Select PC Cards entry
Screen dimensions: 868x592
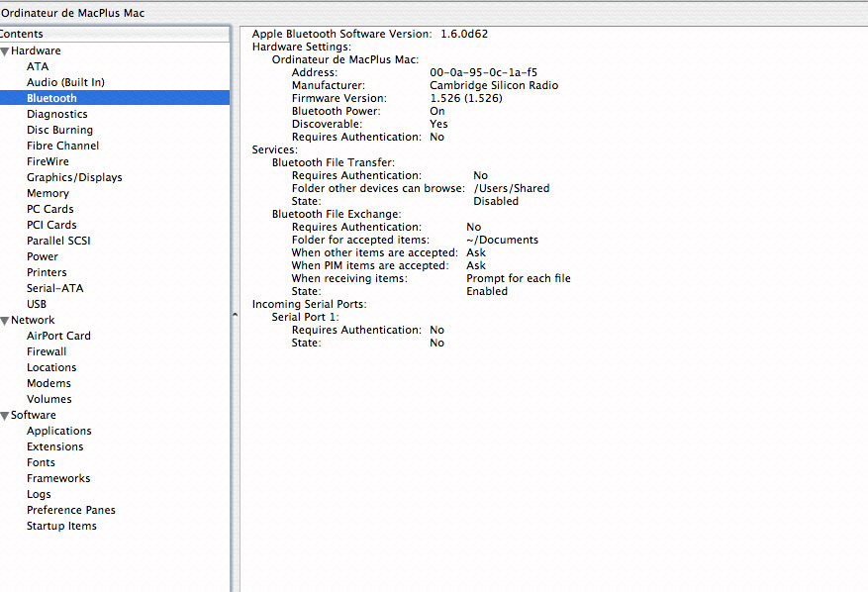pyautogui.click(x=50, y=209)
